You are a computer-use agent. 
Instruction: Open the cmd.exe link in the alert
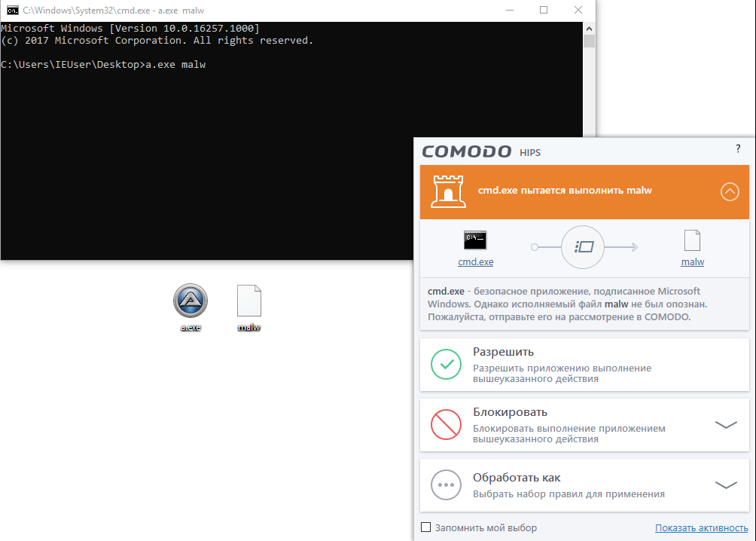tap(475, 261)
